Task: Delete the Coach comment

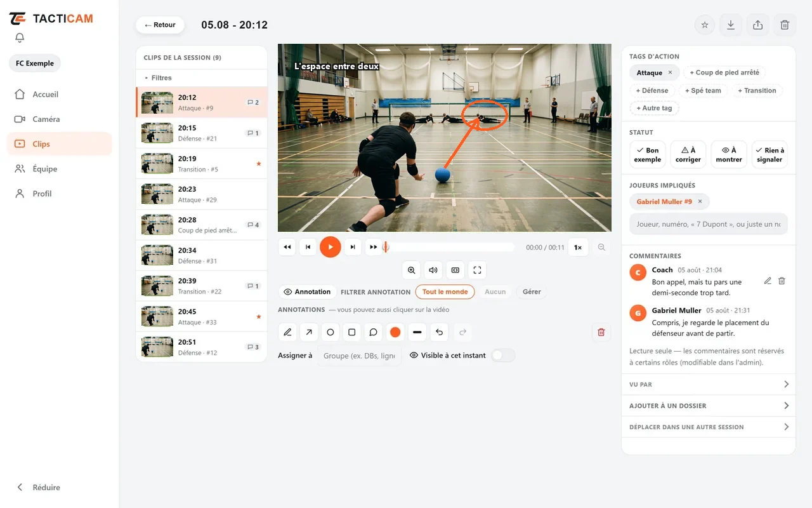Action: (782, 281)
